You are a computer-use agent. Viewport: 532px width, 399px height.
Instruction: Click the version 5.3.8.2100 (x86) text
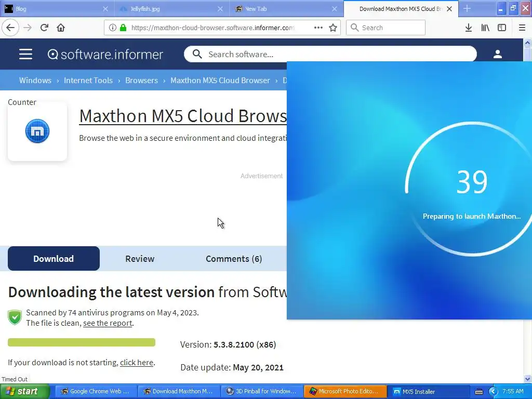click(245, 344)
